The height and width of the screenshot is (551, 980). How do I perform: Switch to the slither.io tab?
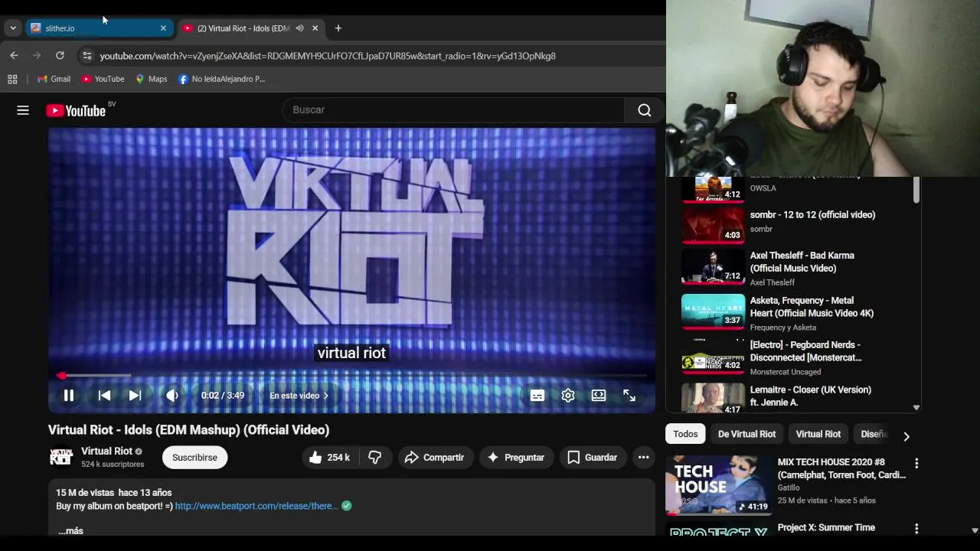(x=99, y=28)
